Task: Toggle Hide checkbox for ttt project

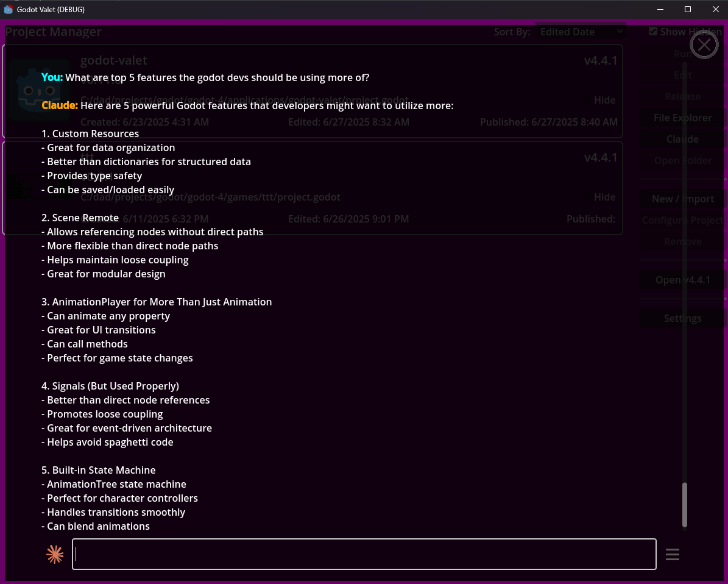Action: coord(587,197)
